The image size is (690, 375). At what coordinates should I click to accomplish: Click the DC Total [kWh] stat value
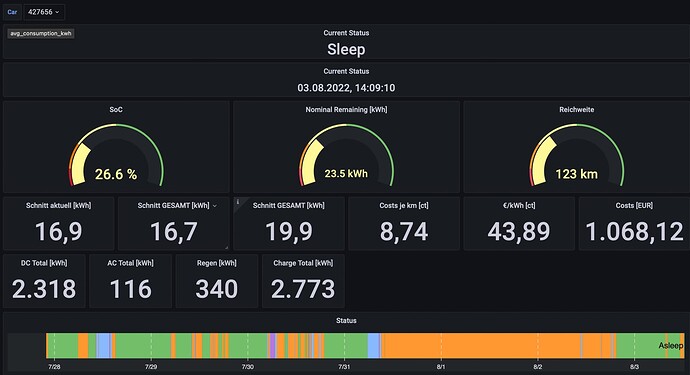pos(44,289)
